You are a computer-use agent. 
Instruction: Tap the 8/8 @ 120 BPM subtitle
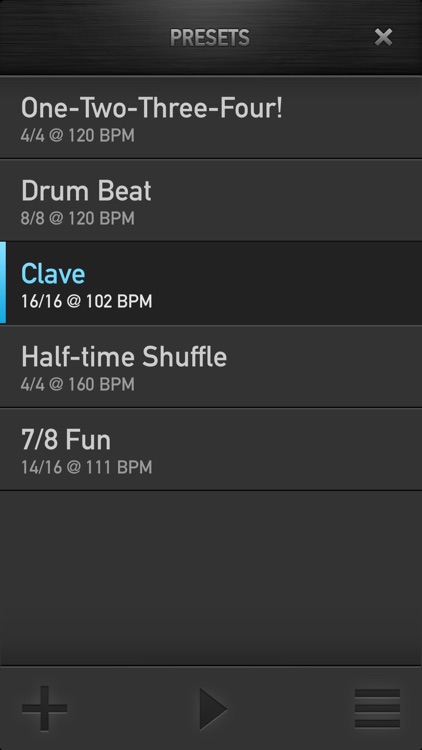pyautogui.click(x=78, y=219)
